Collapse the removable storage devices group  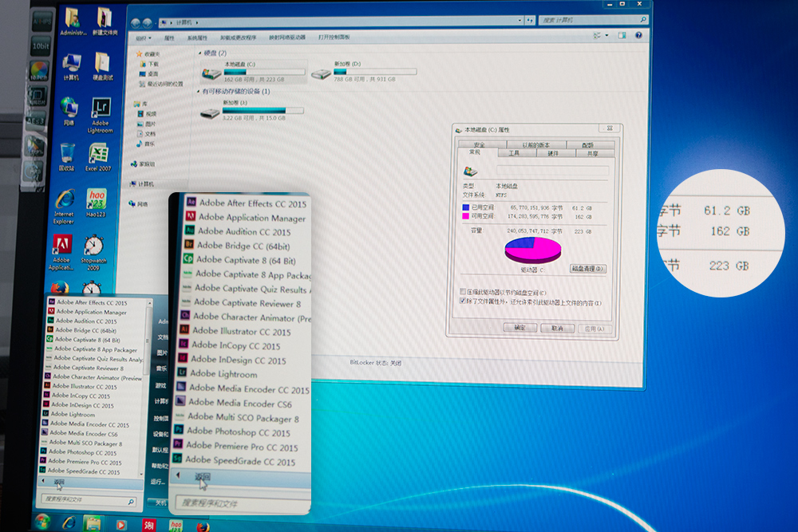(x=198, y=92)
